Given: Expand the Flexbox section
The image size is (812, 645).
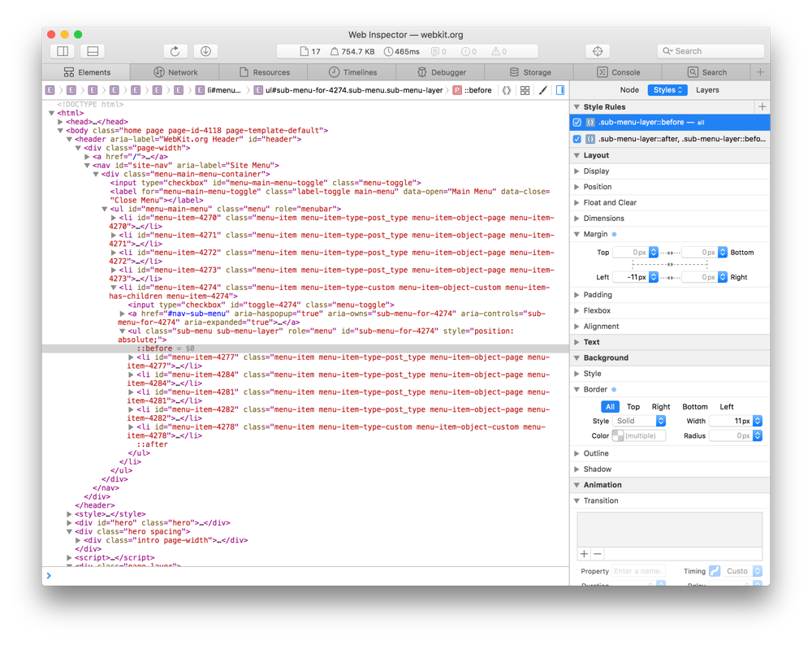Looking at the screenshot, I should [597, 310].
